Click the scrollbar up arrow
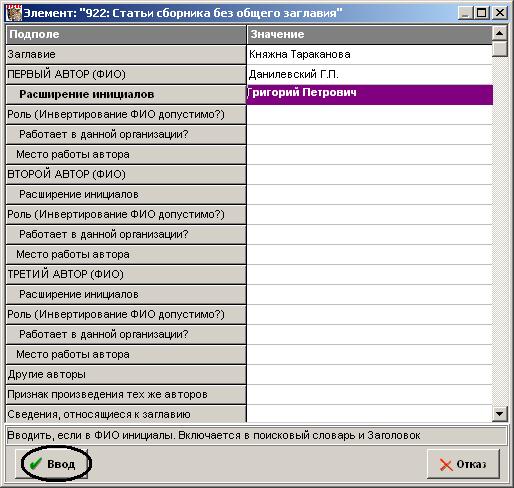The image size is (514, 488). [499, 33]
